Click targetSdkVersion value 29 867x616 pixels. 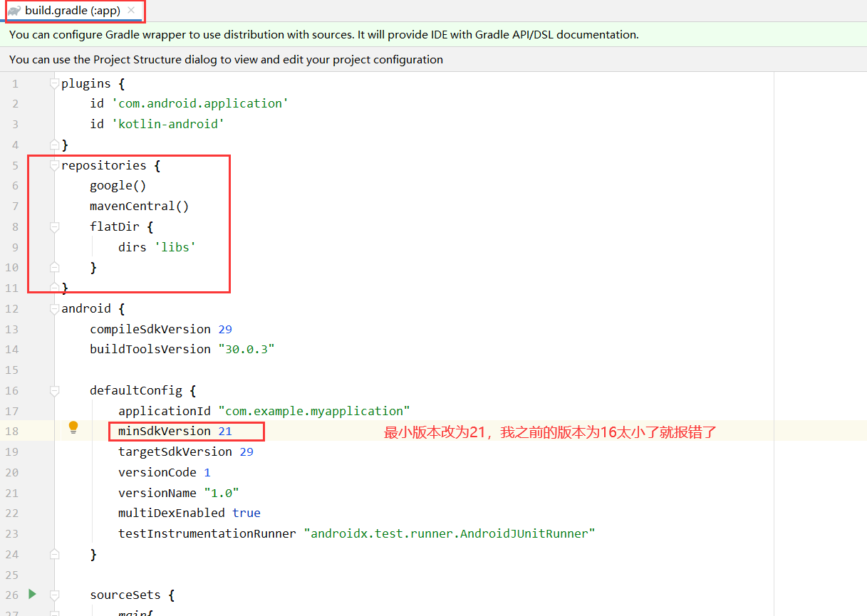coord(246,451)
